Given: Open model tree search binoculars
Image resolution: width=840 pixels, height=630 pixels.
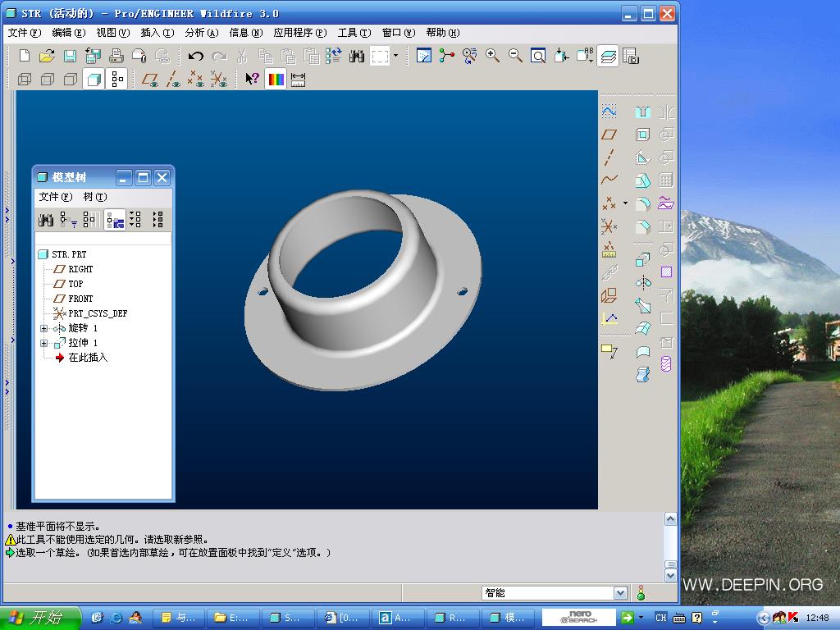Looking at the screenshot, I should pos(46,220).
